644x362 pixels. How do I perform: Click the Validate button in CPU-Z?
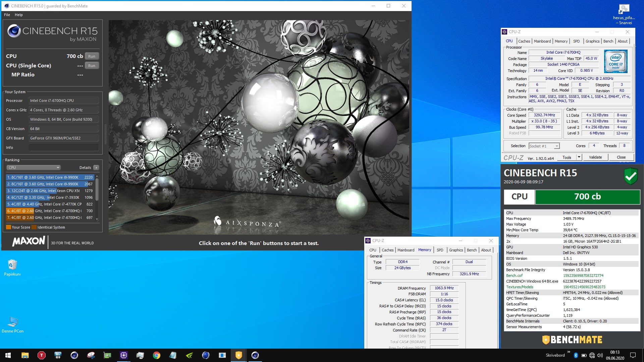(x=595, y=157)
